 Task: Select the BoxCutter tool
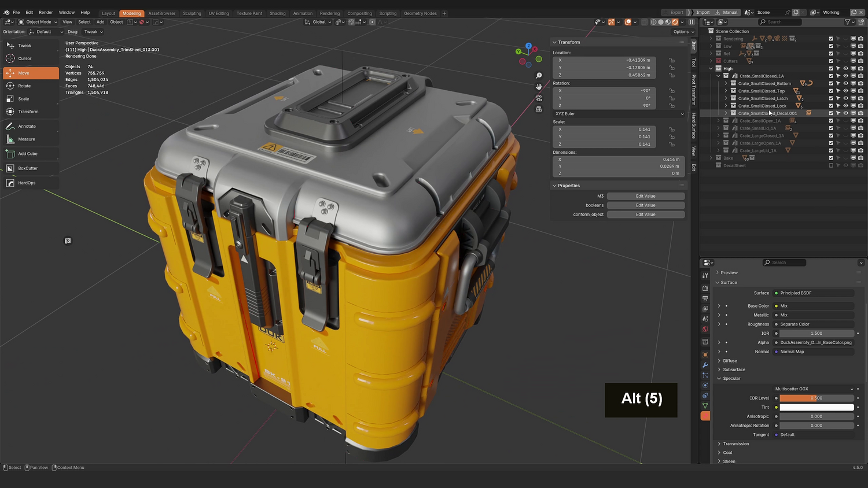31,168
